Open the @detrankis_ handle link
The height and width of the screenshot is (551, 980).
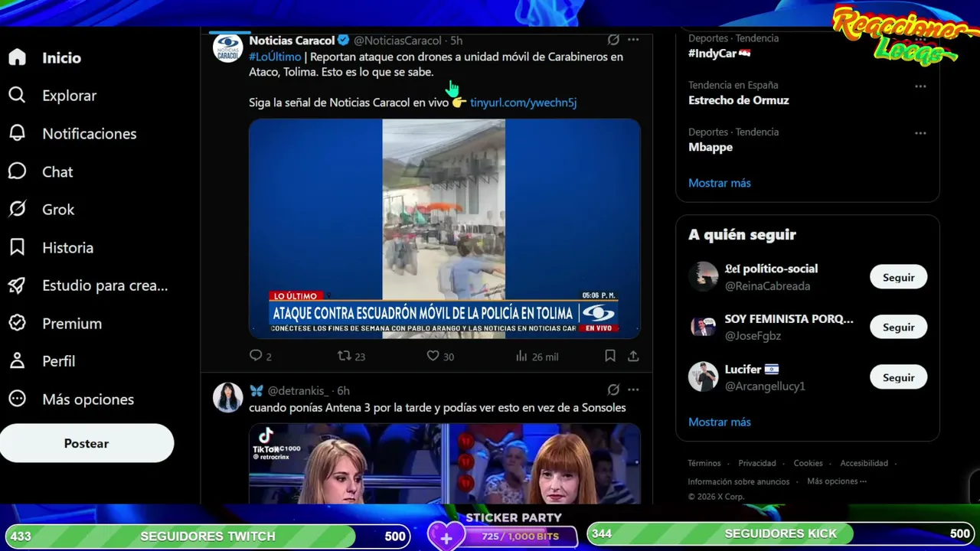[x=297, y=390]
